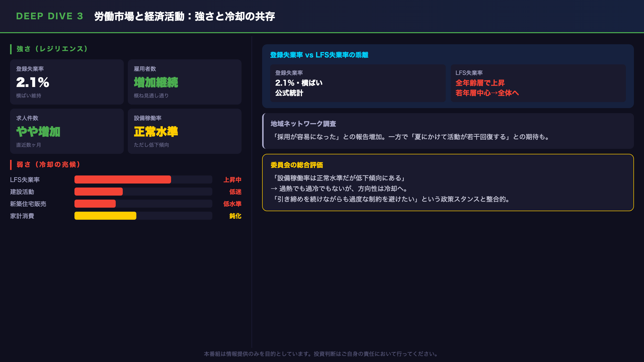644x362 pixels.
Task: Click the 公式統計 text
Action: [289, 93]
